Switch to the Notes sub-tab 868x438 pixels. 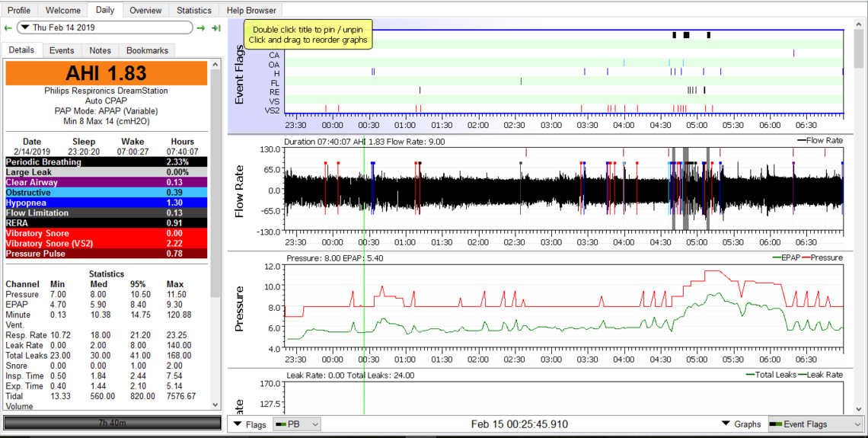[101, 50]
